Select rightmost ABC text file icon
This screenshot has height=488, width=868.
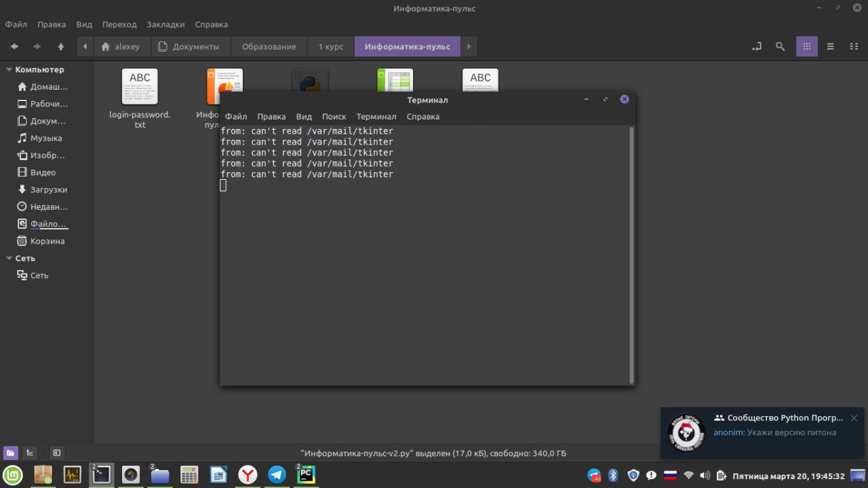[480, 79]
